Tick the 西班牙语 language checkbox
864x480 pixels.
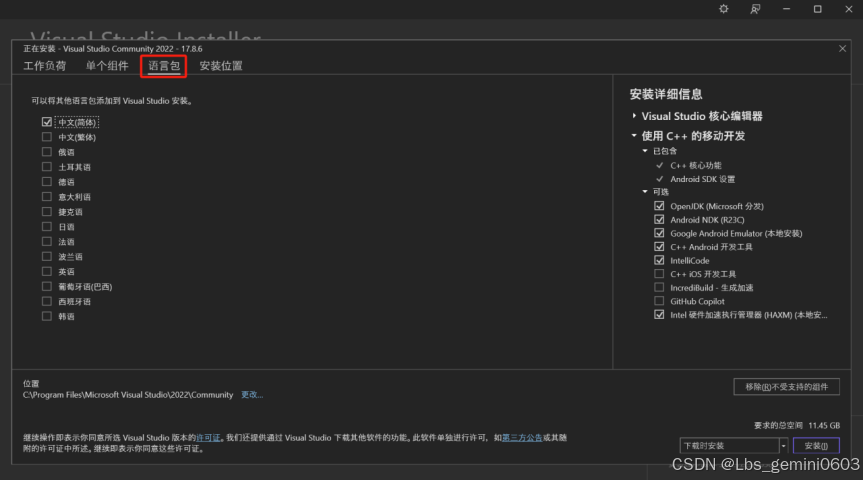coord(47,301)
